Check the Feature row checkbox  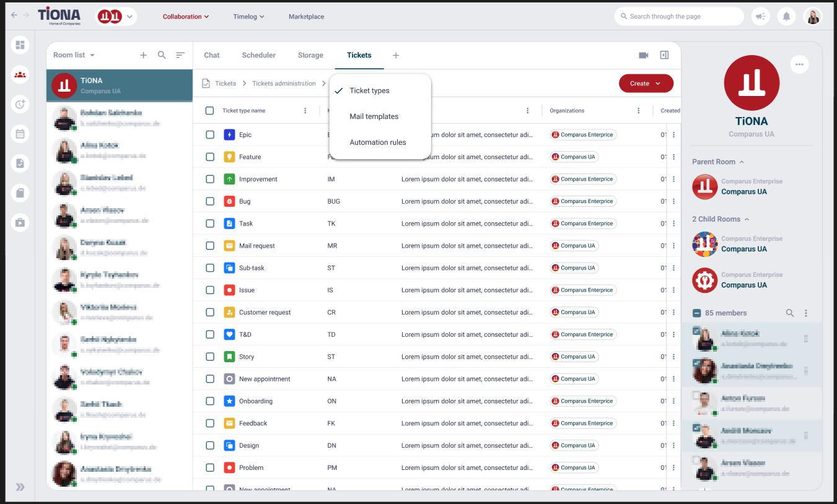pos(210,157)
